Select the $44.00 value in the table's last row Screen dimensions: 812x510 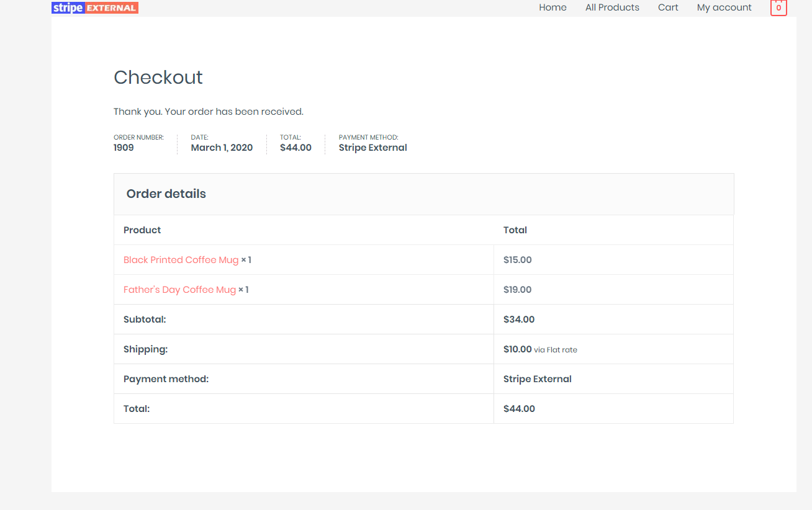(519, 409)
